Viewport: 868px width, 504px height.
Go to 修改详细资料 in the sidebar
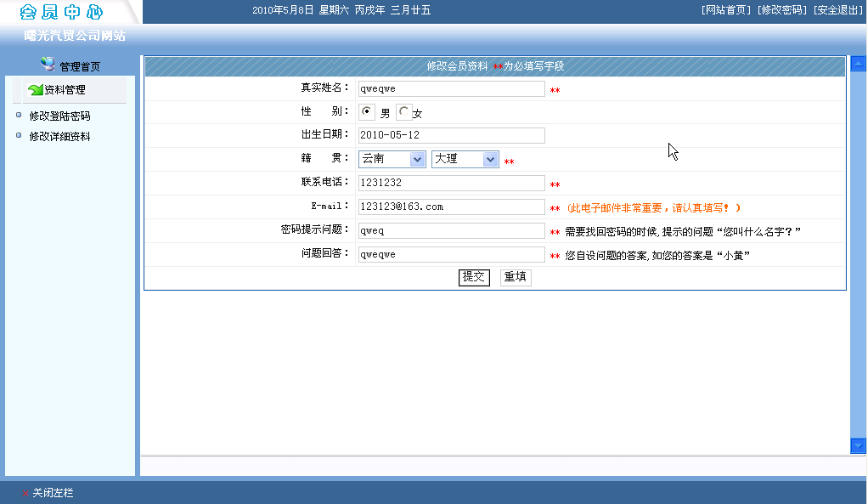click(x=59, y=136)
